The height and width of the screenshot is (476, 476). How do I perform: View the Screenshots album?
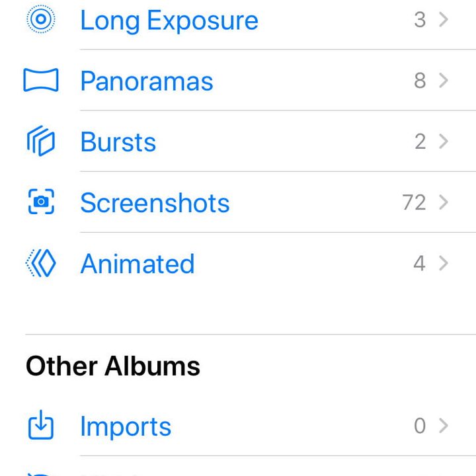[155, 203]
